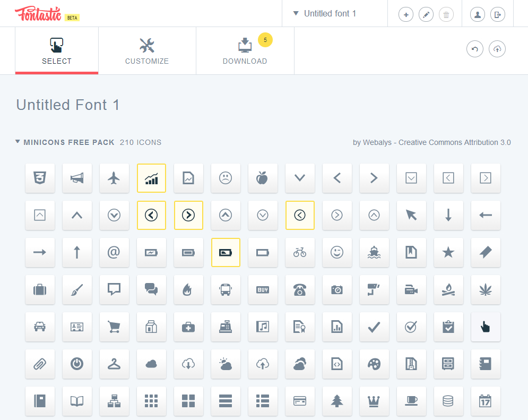Open the Untitled font 1 dropdown
Screen dimensions: 528x420
click(325, 14)
